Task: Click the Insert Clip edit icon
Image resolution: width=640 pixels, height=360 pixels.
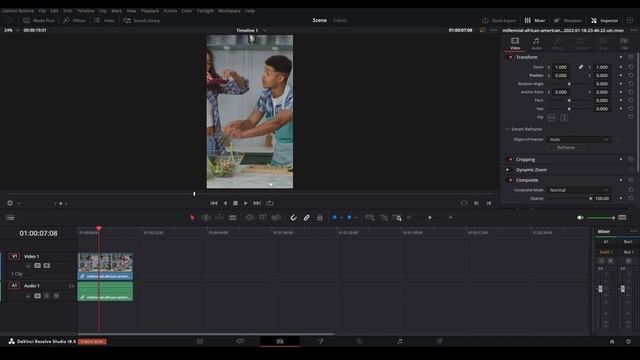Action: (x=249, y=218)
